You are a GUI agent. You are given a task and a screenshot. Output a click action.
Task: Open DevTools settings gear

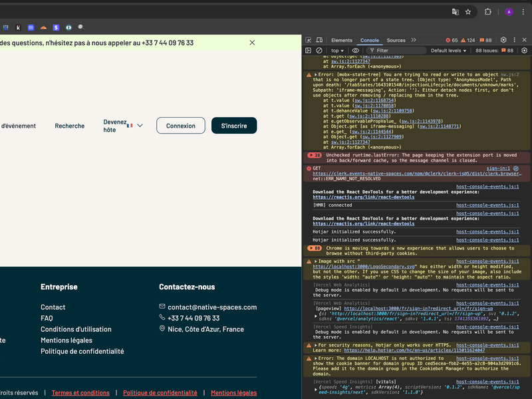pos(503,41)
